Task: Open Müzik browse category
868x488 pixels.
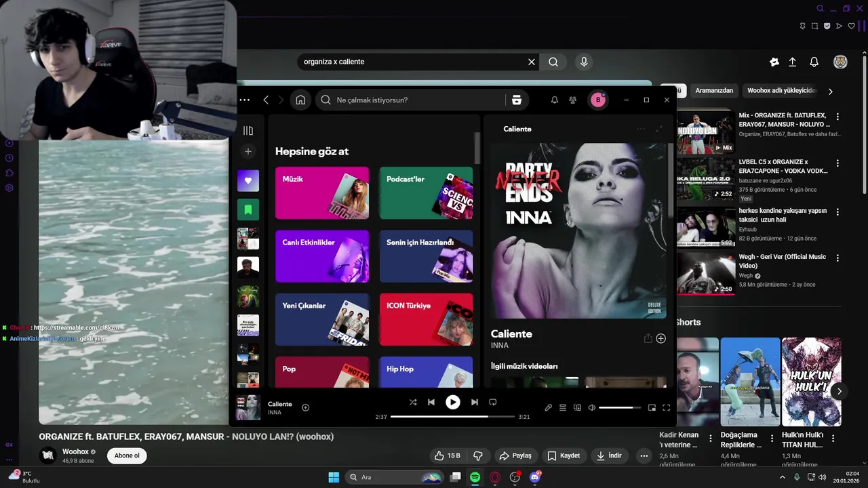Action: coord(322,193)
